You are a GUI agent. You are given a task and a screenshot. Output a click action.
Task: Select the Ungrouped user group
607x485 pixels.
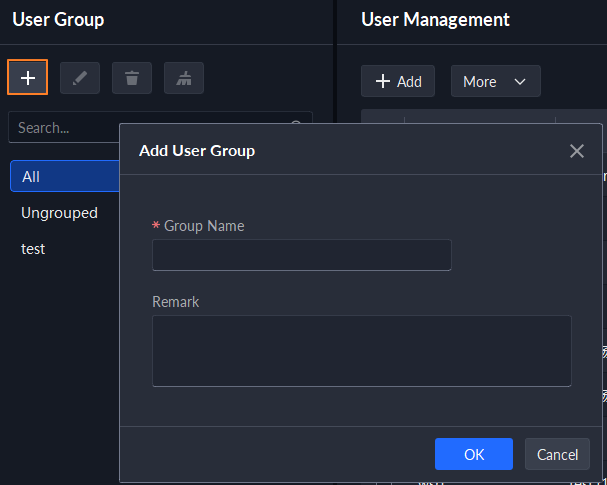point(59,212)
